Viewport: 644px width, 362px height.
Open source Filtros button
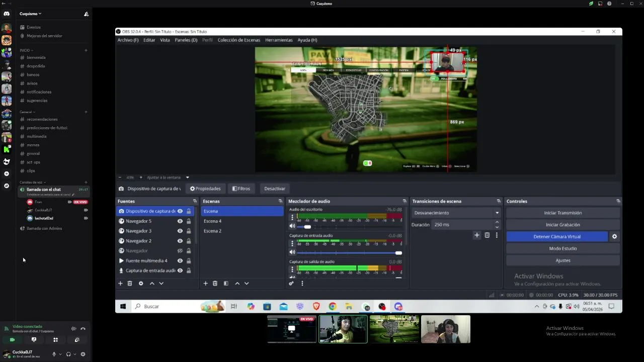(x=241, y=189)
